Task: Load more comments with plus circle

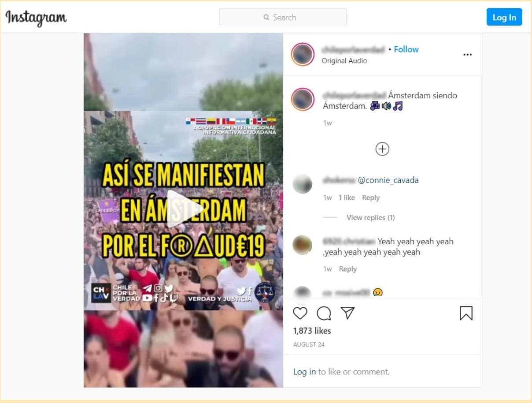Action: (382, 149)
